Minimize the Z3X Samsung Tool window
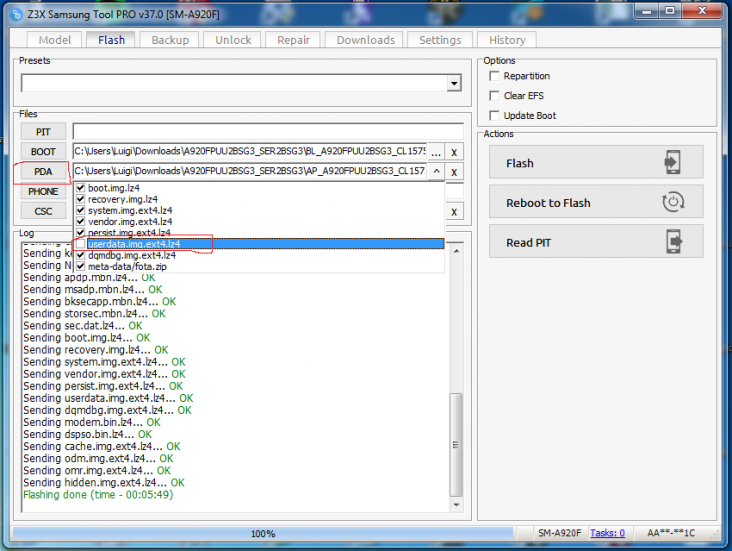The width and height of the screenshot is (732, 551). pyautogui.click(x=647, y=11)
